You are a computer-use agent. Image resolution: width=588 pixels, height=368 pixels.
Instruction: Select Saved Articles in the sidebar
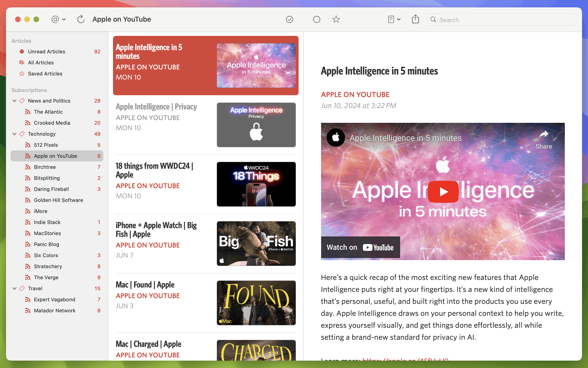click(57, 74)
